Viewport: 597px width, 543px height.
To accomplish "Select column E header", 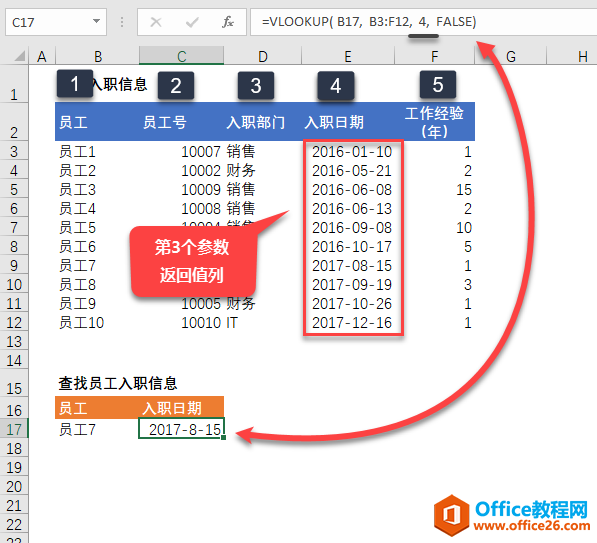I will tap(348, 56).
